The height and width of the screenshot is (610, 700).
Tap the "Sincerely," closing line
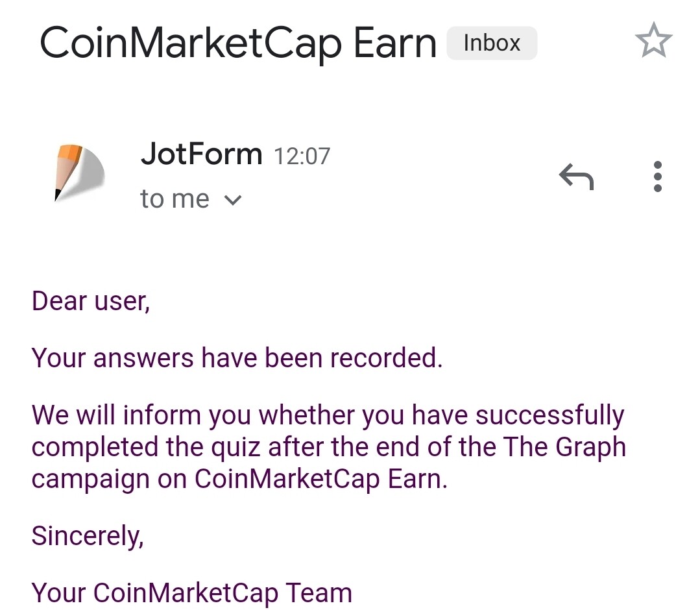[x=88, y=535]
